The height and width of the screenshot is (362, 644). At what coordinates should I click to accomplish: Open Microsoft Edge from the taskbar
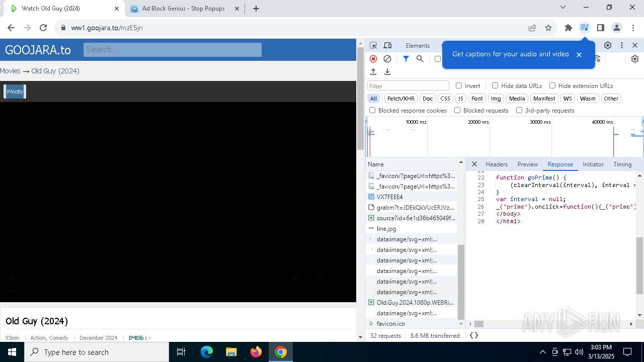(207, 352)
